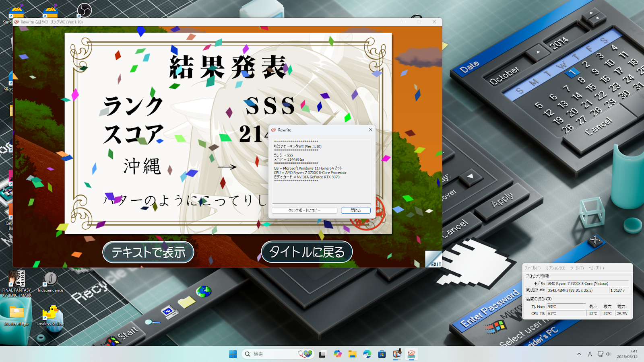Open the OBS Studio desktop icon
The image size is (644, 362).
coord(84,10)
